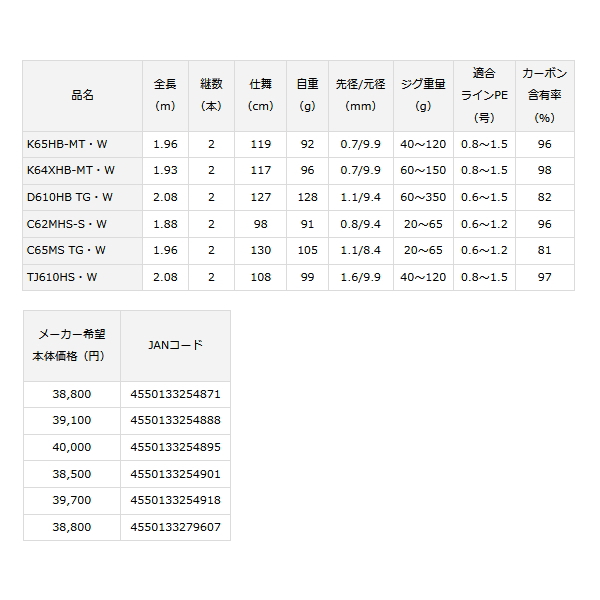This screenshot has width=600, height=600.
Task: Click the 先径/元径 column header
Action: pos(360,95)
